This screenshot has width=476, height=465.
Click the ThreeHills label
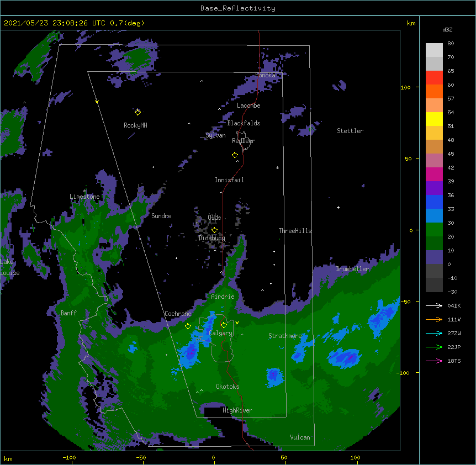(x=295, y=231)
